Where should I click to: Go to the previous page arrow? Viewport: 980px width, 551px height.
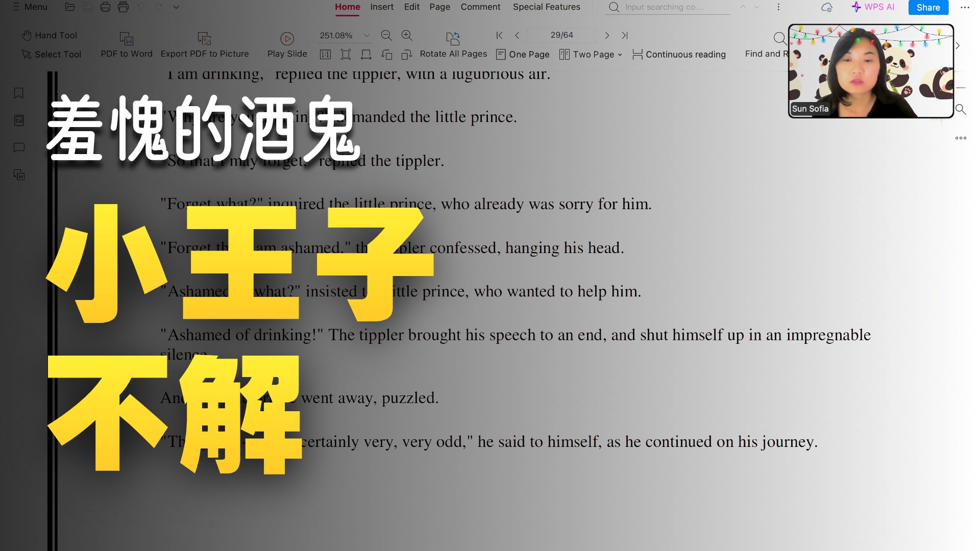click(517, 35)
